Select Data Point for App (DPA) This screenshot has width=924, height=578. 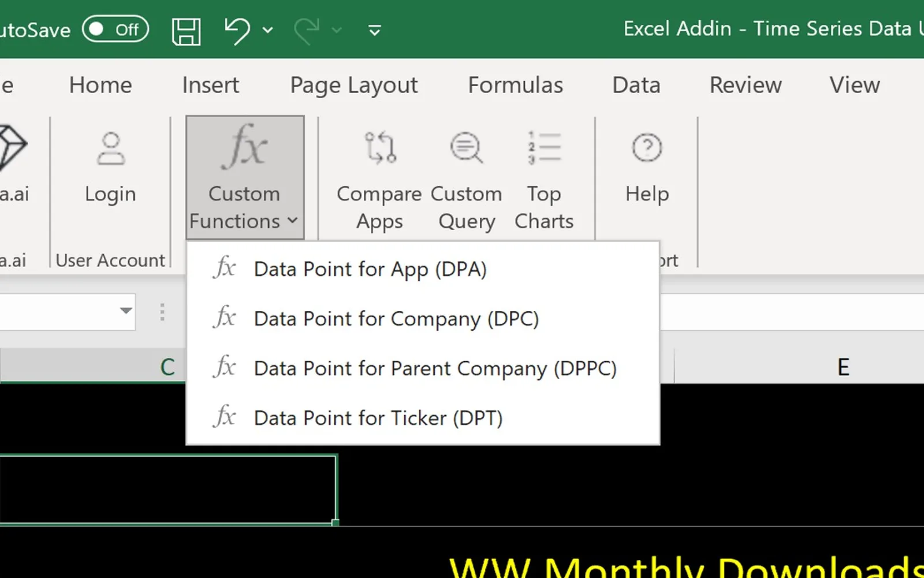pos(423,269)
